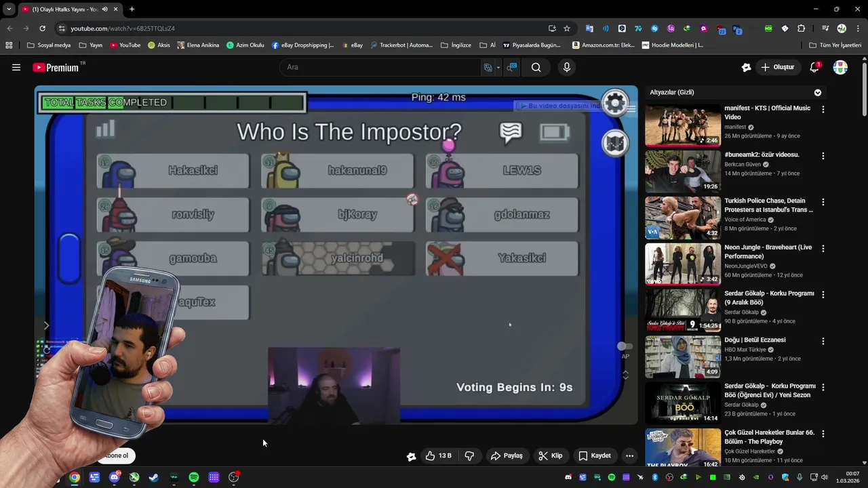The image size is (868, 488).
Task: Open Discord from the taskbar
Action: pos(114,477)
